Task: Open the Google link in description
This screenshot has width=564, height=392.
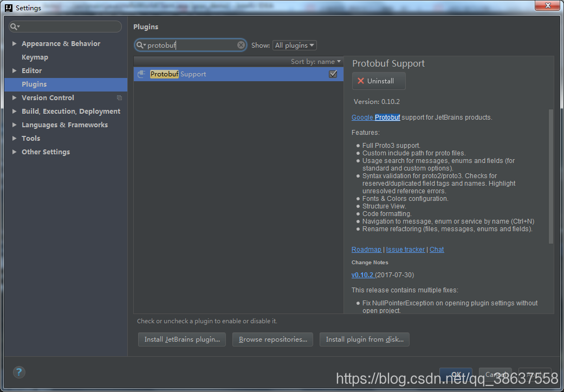Action: pos(362,117)
